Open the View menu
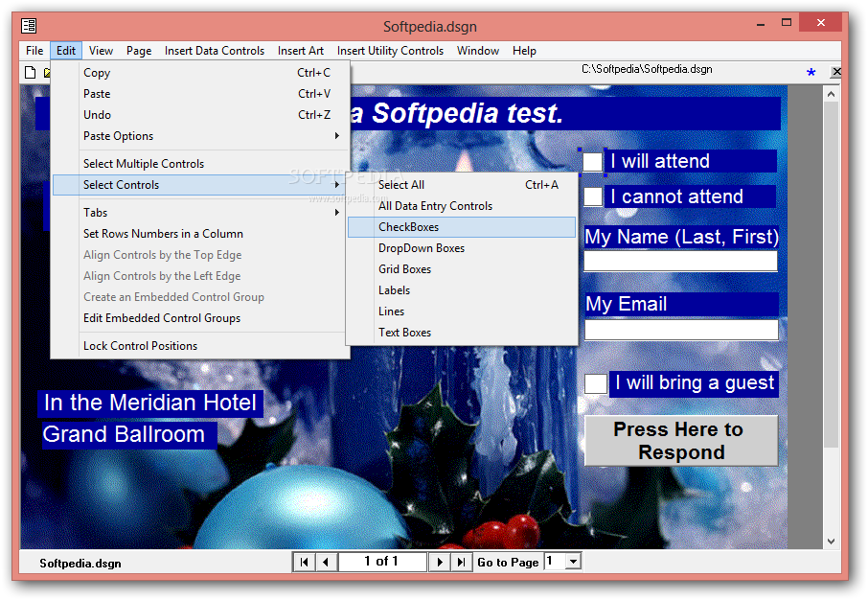This screenshot has height=600, width=868. point(101,51)
